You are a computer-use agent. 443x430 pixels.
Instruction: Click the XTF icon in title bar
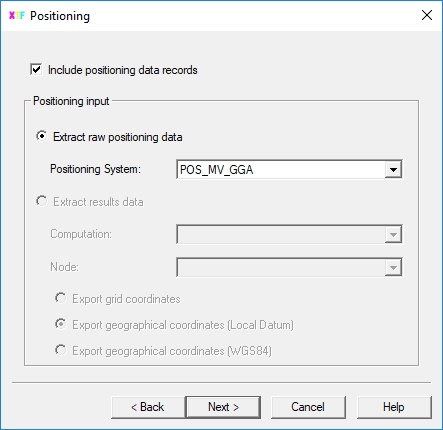pos(16,15)
